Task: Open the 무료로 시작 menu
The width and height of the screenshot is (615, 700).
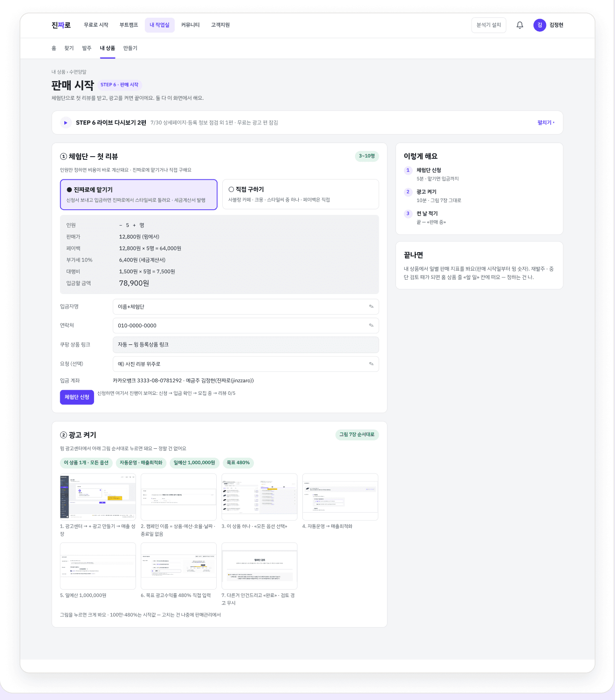Action: coord(96,25)
